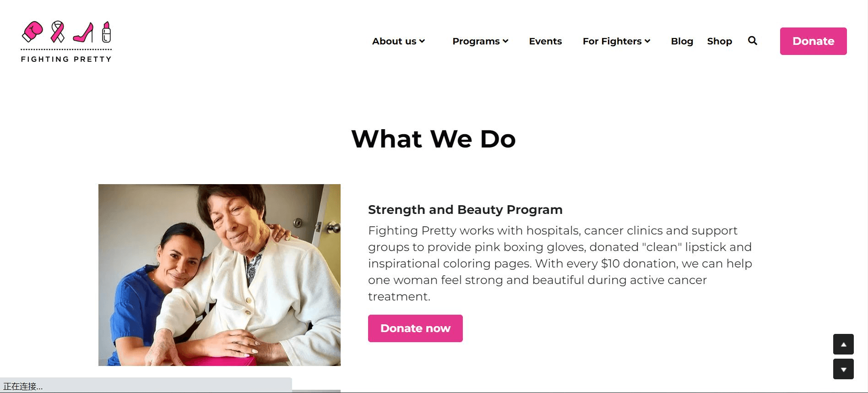Click the high heel shoe logo icon
868x393 pixels.
tap(83, 33)
